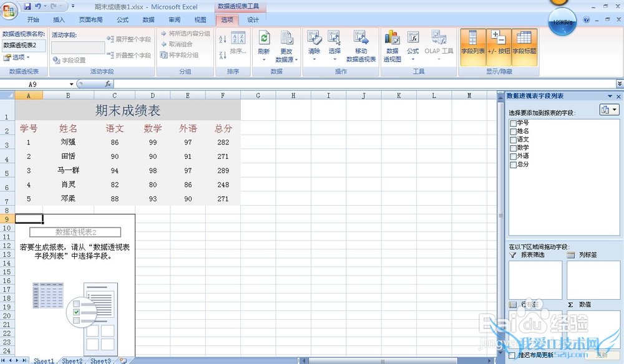Collapse entire field
The width and height of the screenshot is (624, 364).
pos(129,55)
